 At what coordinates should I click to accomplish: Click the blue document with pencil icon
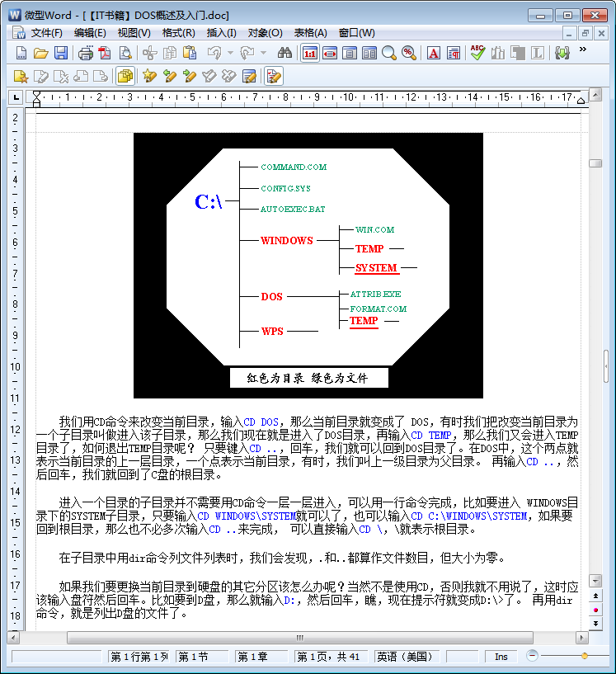click(249, 77)
